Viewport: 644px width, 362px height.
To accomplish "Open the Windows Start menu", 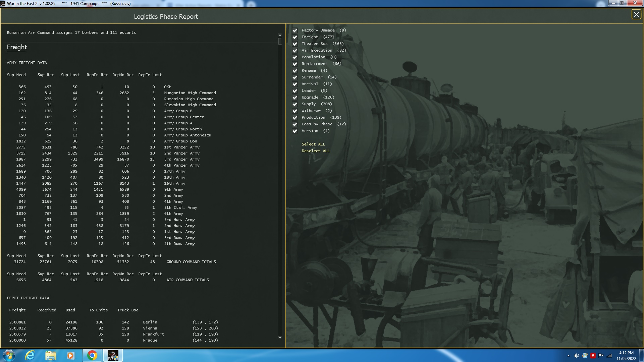I will (x=9, y=355).
